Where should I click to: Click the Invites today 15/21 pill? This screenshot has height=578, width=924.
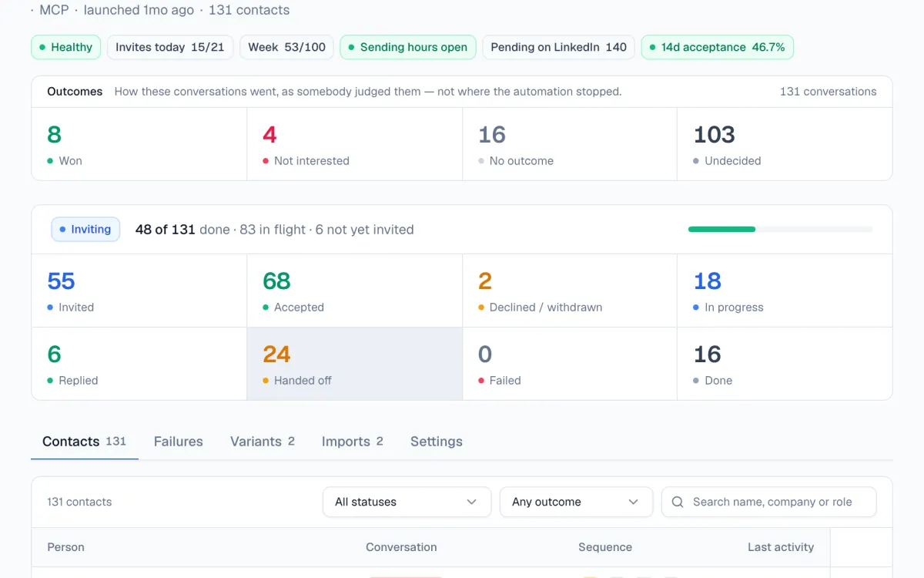[170, 47]
